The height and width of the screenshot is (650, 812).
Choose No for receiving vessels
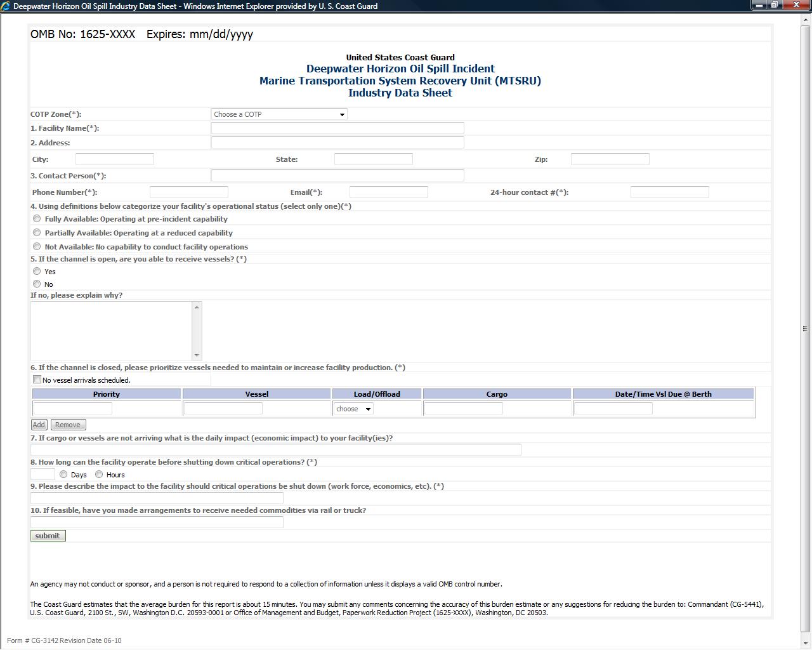click(x=37, y=284)
